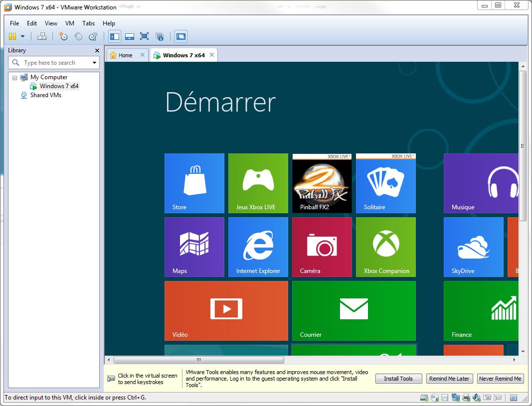Screen dimensions: 532x406
Task: Click the horizontal scrollbar left arrow
Action: click(x=109, y=360)
